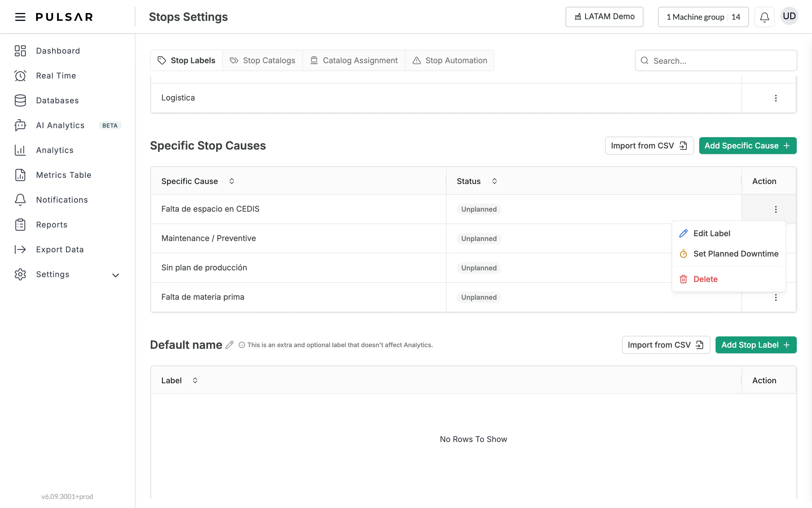Open the hamburger menu icon
Viewport: 812px width, 508px height.
[20, 17]
